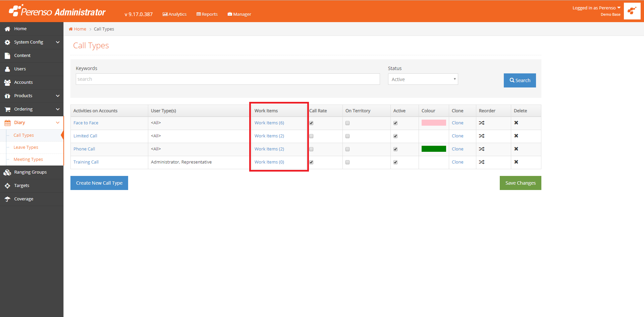The height and width of the screenshot is (317, 644).
Task: Click the System Config gear icon
Action: coord(7,43)
